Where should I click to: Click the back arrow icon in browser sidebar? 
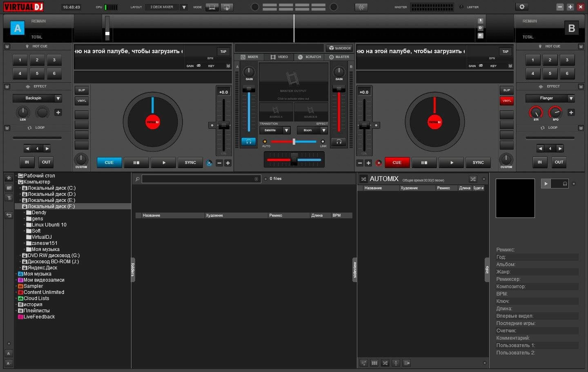pyautogui.click(x=9, y=215)
